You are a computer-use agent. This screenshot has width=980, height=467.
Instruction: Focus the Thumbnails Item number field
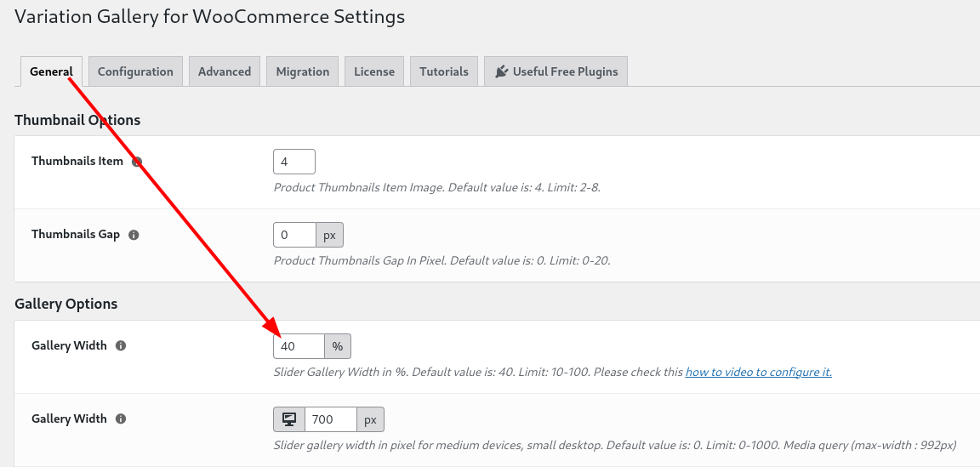coord(294,162)
